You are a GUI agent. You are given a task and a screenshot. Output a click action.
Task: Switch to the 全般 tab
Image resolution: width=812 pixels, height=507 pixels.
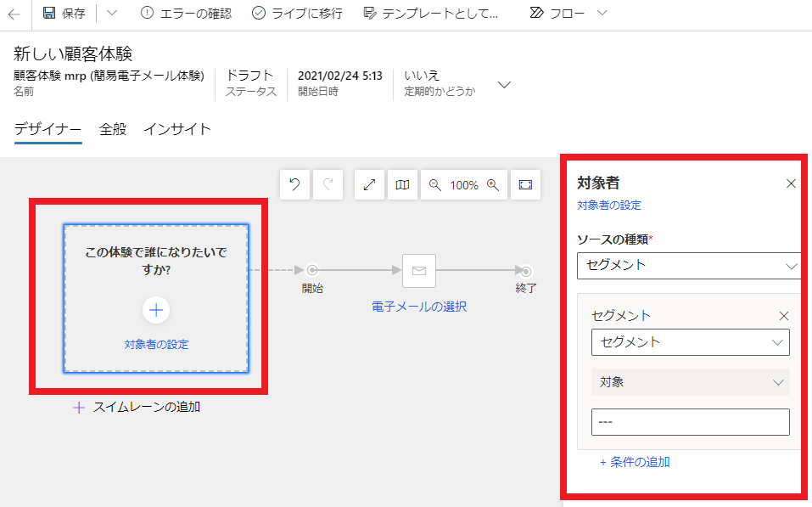click(x=113, y=129)
